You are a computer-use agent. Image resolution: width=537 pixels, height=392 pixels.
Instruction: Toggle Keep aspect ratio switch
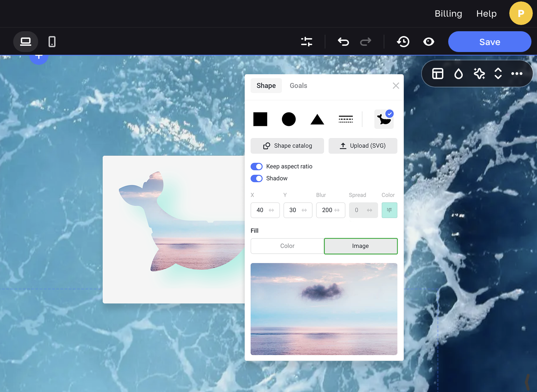[257, 167]
